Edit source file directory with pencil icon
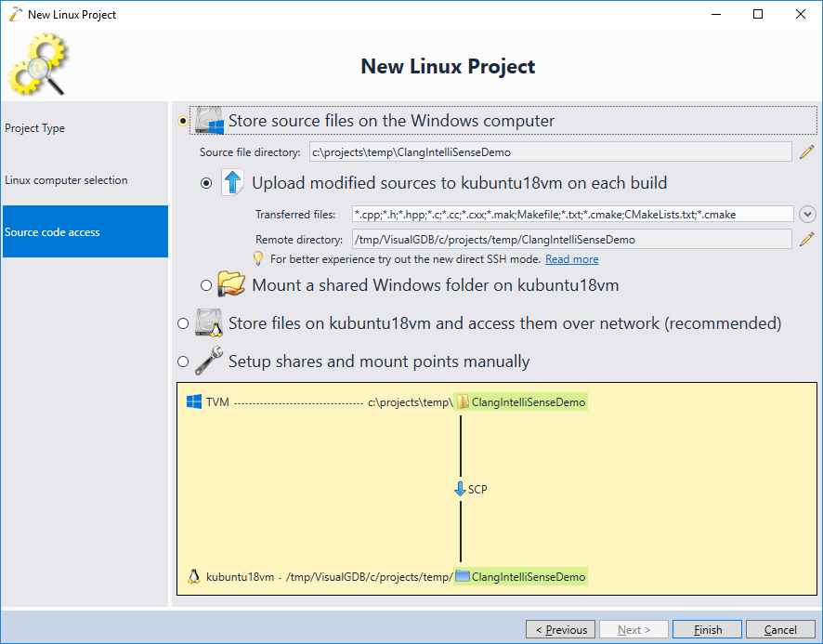This screenshot has width=823, height=644. 806,152
